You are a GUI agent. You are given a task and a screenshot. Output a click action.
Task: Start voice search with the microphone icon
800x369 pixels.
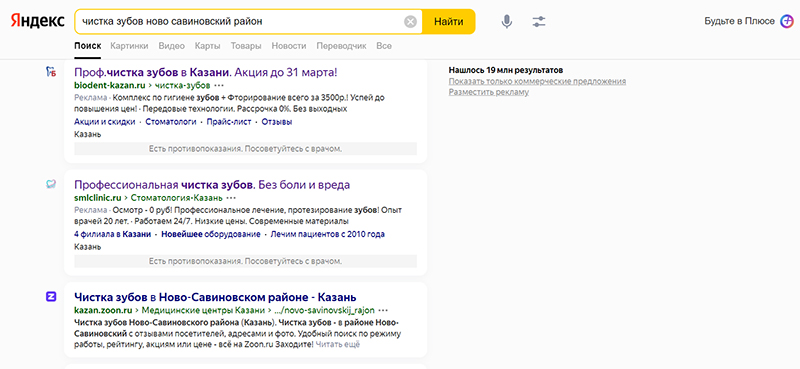coord(507,21)
